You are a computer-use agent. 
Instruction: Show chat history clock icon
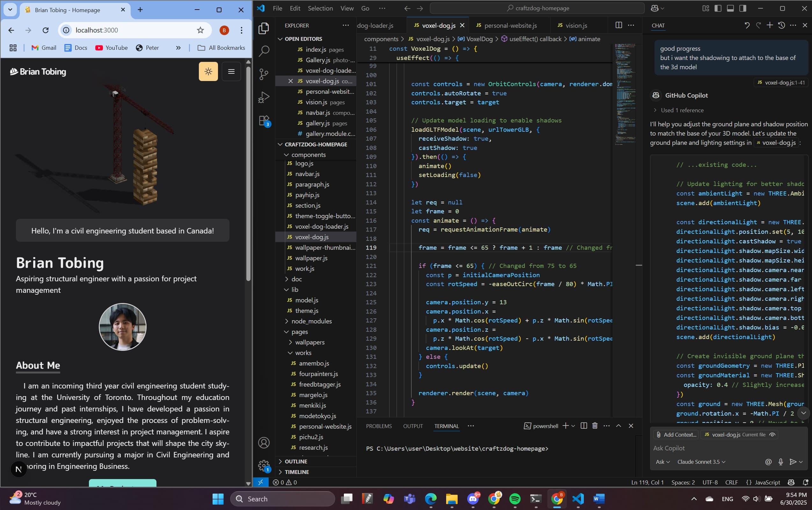pyautogui.click(x=781, y=25)
